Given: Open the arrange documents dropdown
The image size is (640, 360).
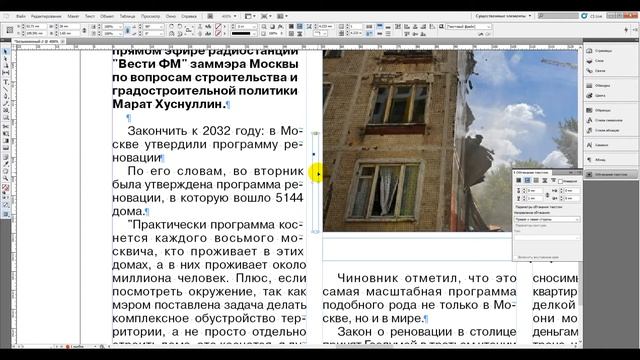Looking at the screenshot, I should (282, 16).
